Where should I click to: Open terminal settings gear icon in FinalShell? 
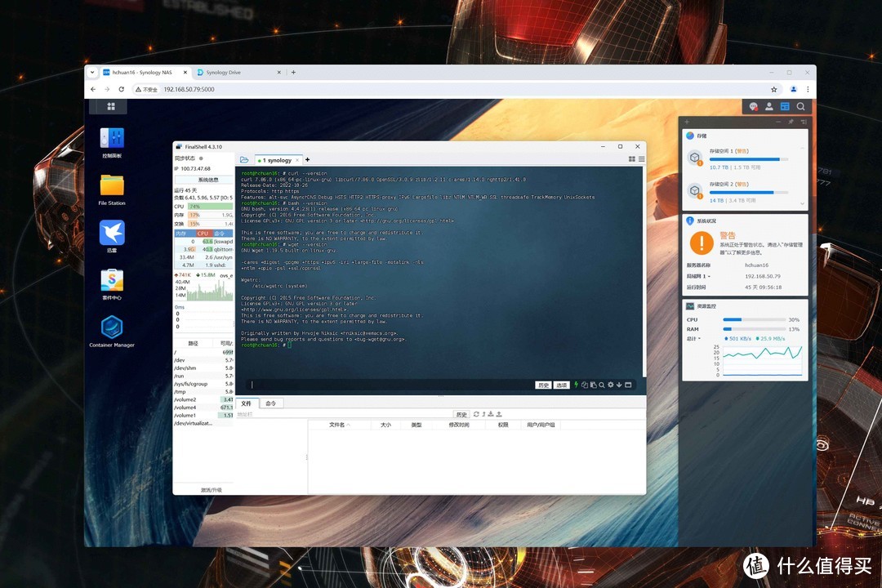[610, 385]
